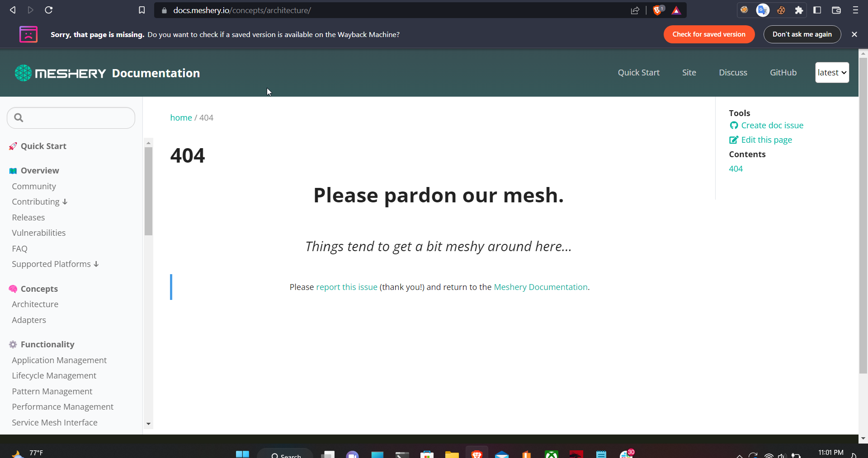Open the Brave Wallet icon
868x458 pixels.
coord(836,10)
